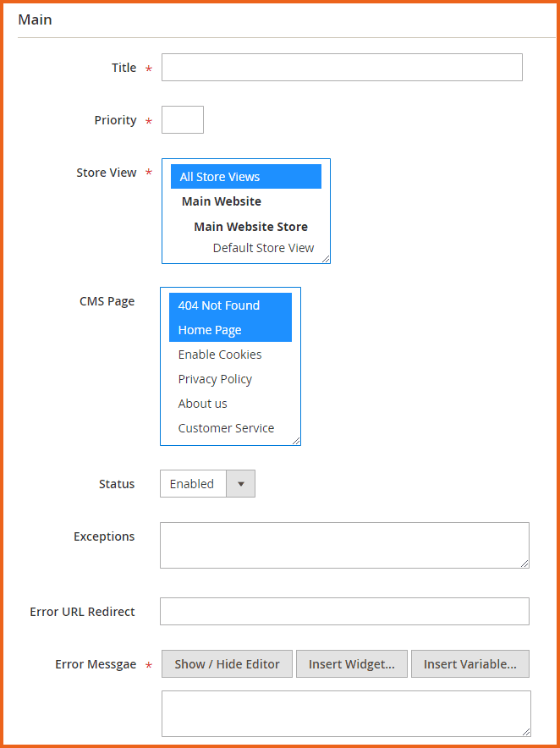Click the Exceptions text area

click(344, 545)
